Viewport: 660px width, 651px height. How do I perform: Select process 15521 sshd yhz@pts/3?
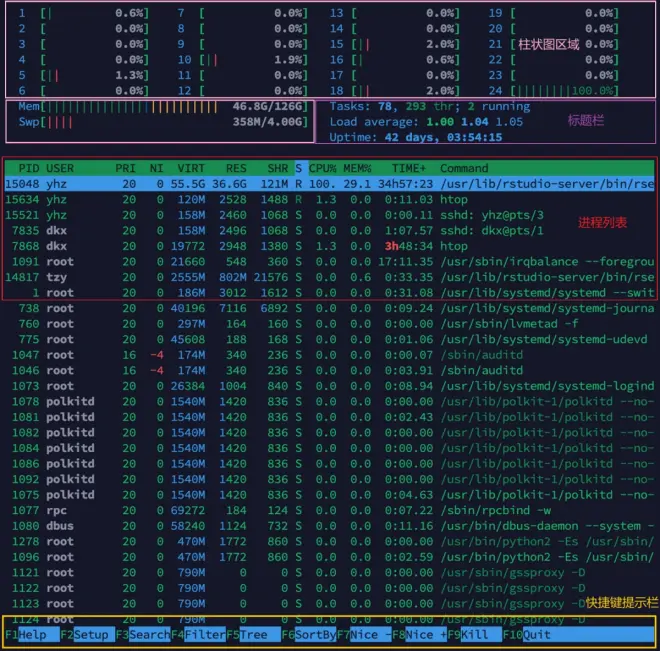click(x=330, y=215)
